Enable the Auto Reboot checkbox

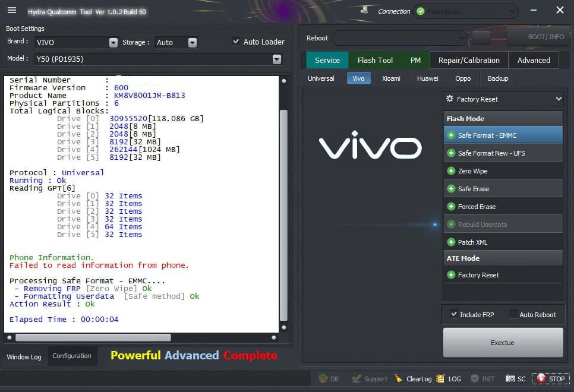pos(513,314)
